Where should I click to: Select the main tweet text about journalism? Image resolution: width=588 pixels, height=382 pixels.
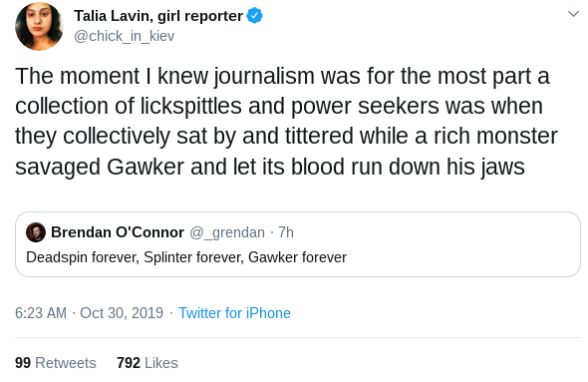pos(286,121)
